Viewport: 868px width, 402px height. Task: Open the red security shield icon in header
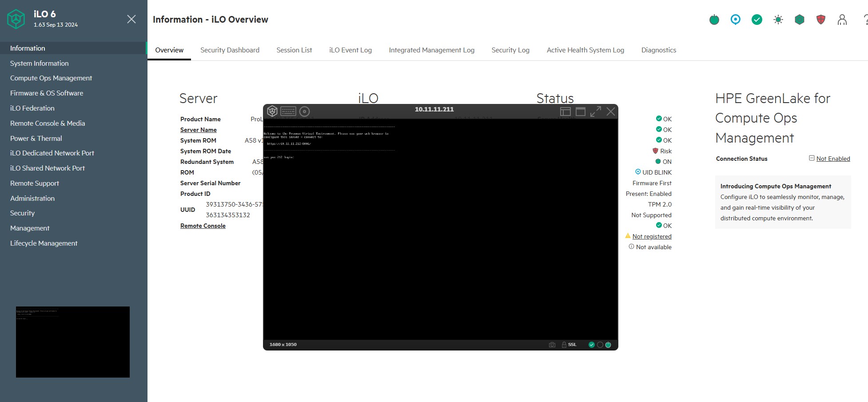821,20
